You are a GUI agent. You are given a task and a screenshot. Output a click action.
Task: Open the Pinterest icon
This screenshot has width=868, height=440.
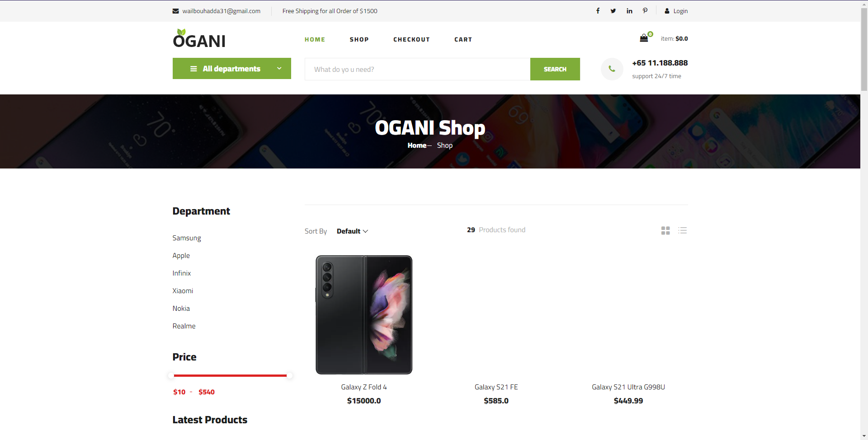[645, 10]
